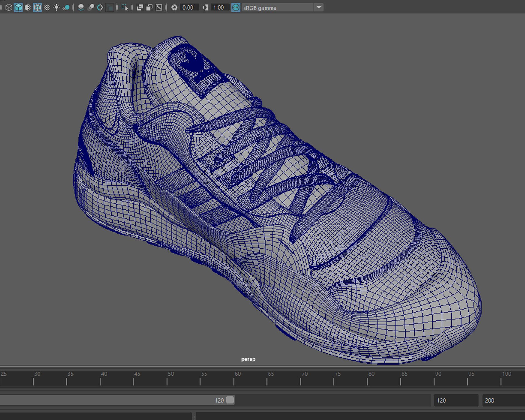The width and height of the screenshot is (525, 420).
Task: Toggle Use Default Material shading
Action: coord(28,8)
